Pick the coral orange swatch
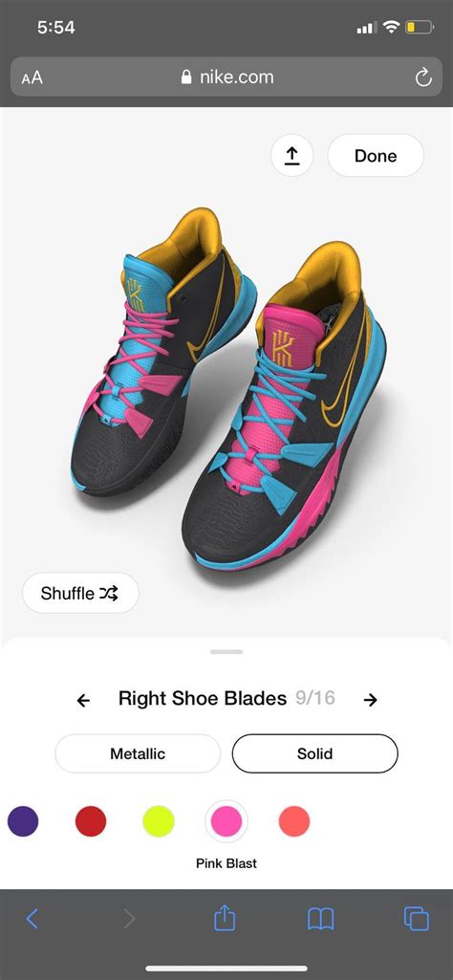 tap(294, 821)
